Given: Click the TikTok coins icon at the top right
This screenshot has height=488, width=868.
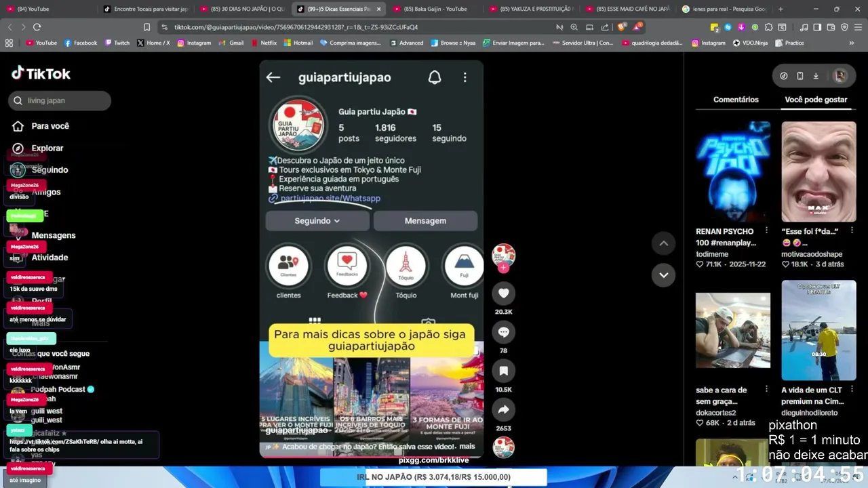Looking at the screenshot, I should (784, 76).
